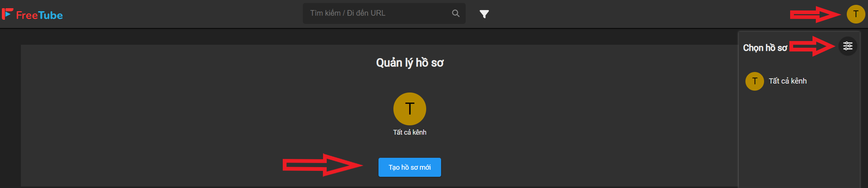Create a profile with "Tạo hồ sơ mới"
The image size is (868, 188).
click(409, 167)
